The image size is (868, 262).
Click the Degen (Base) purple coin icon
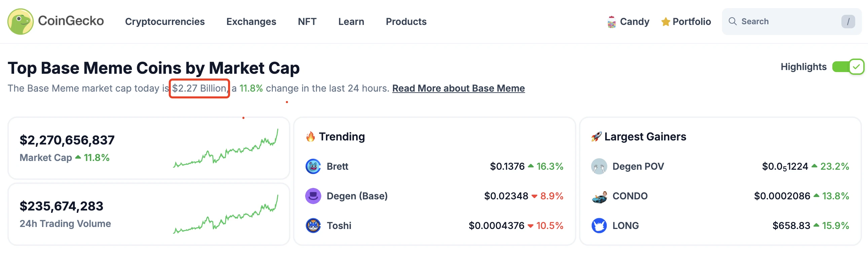[x=313, y=196]
